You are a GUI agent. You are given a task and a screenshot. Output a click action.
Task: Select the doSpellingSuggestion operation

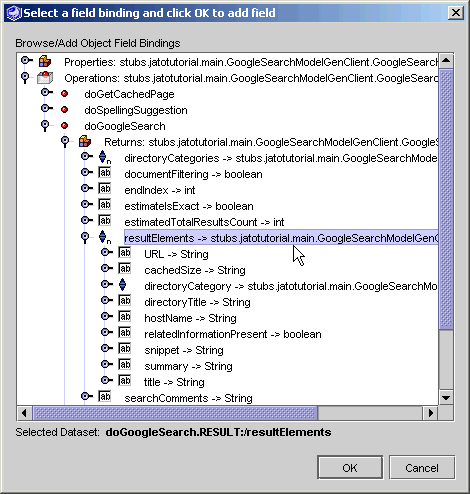(136, 110)
